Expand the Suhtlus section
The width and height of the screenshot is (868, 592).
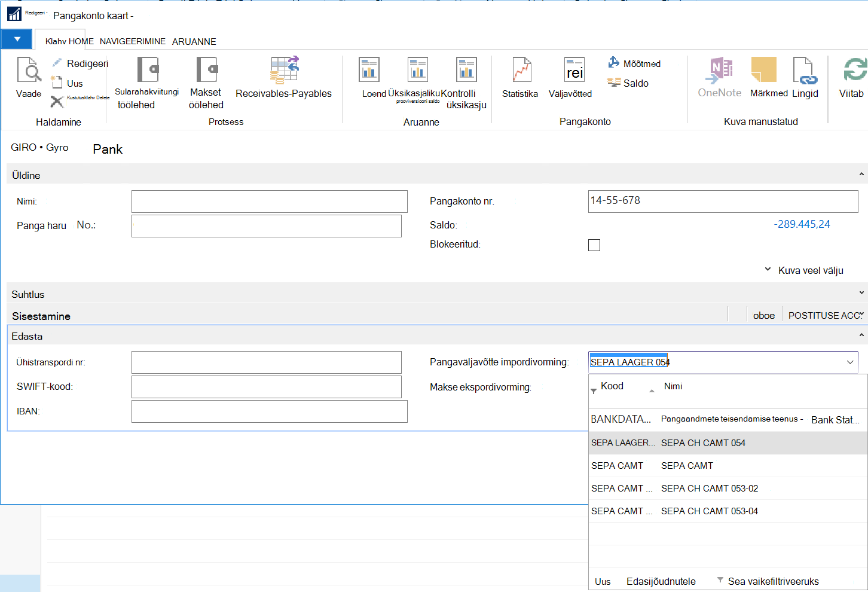(x=861, y=293)
